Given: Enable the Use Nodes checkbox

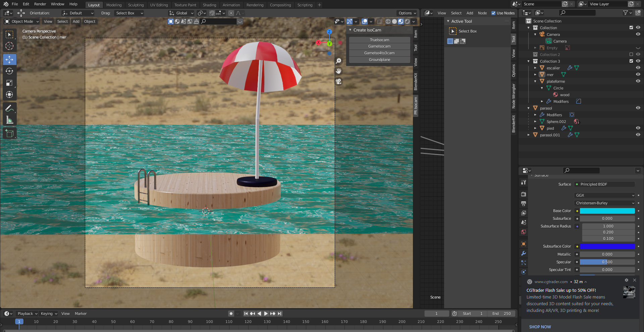Looking at the screenshot, I should tap(493, 13).
